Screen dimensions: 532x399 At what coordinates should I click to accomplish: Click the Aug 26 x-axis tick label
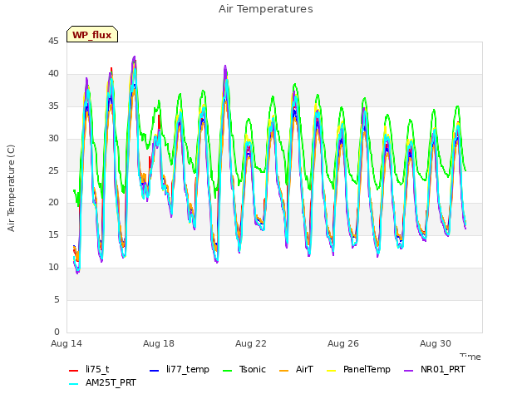(343, 343)
